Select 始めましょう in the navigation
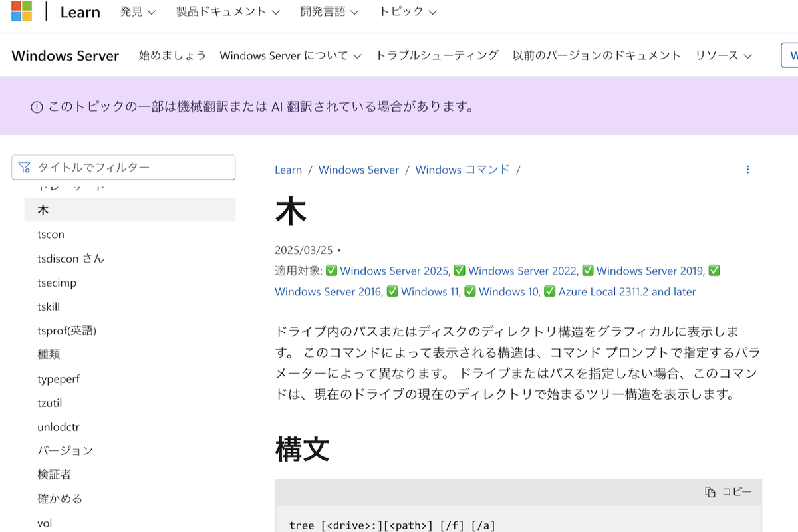 (172, 56)
